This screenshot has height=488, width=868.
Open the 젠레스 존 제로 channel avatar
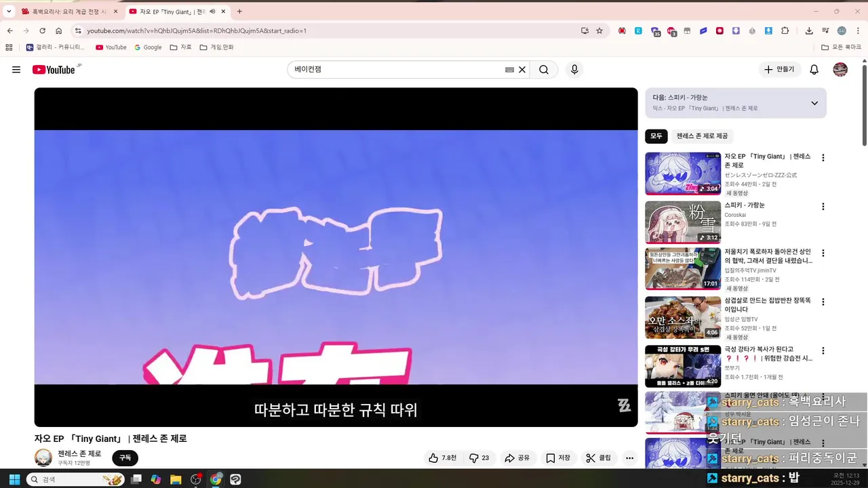(x=43, y=457)
